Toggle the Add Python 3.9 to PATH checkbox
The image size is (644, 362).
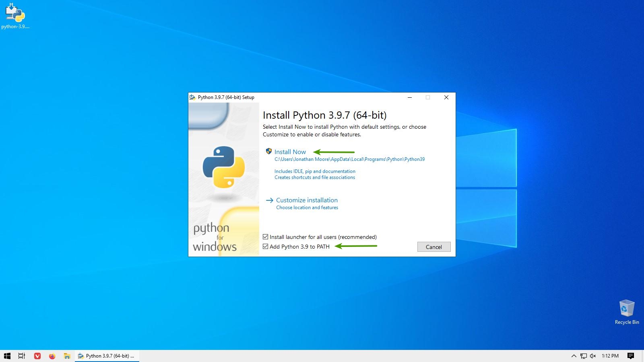coord(266,247)
